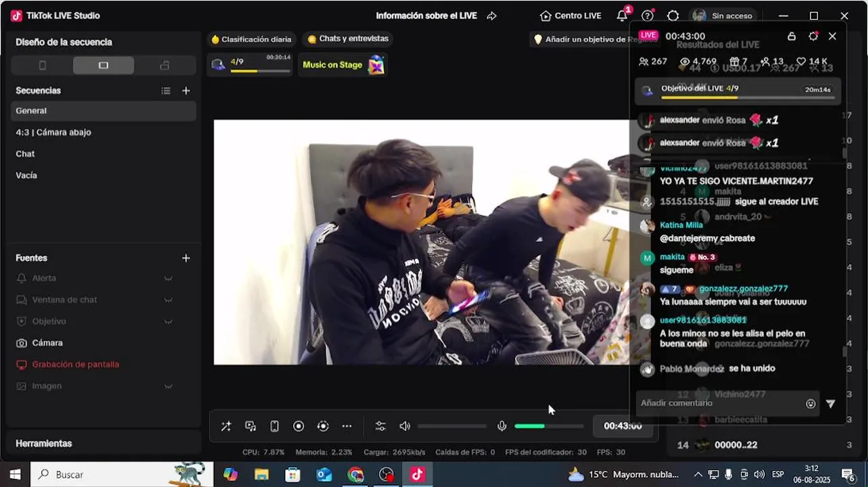Unlock the chat panel lock icon
Viewport: 868px width, 487px height.
(x=791, y=37)
